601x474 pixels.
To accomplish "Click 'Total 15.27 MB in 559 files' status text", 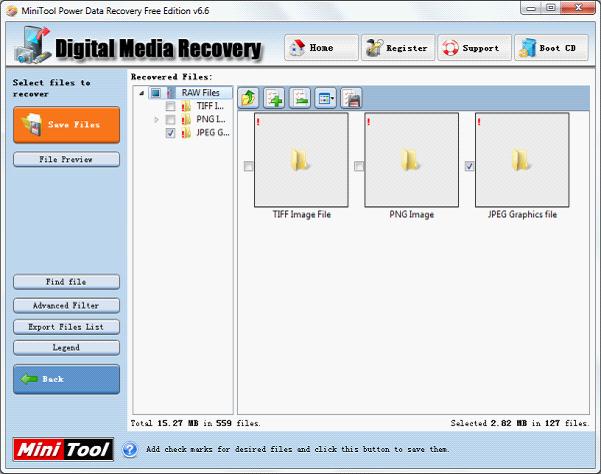I will tap(195, 423).
